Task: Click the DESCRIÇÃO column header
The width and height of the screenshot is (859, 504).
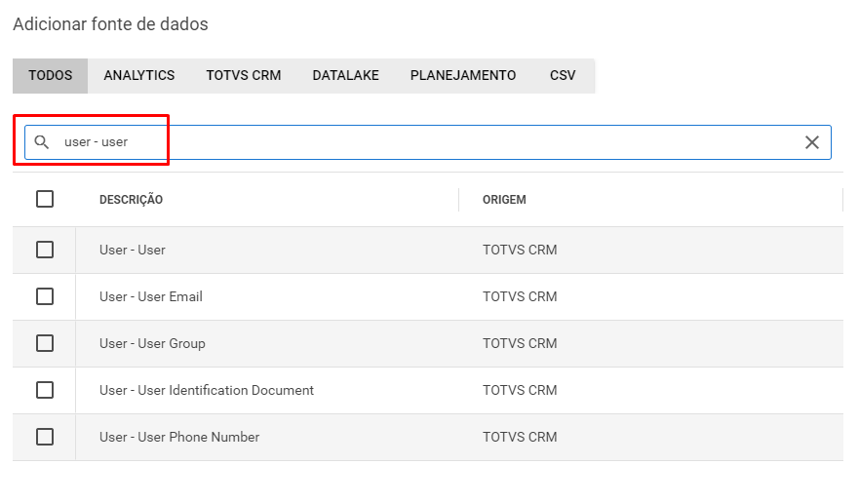Action: click(x=131, y=200)
